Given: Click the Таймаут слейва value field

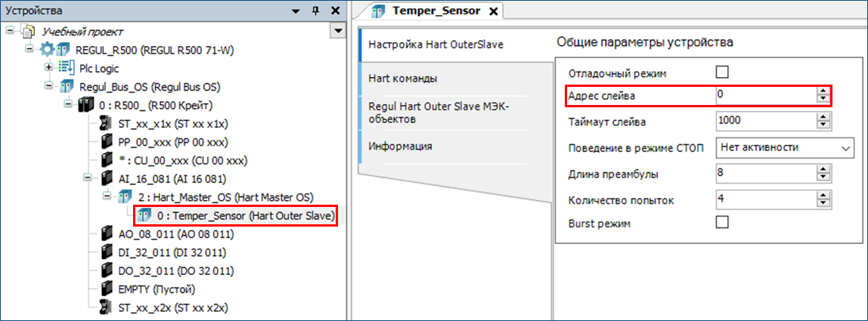Looking at the screenshot, I should pos(764,121).
